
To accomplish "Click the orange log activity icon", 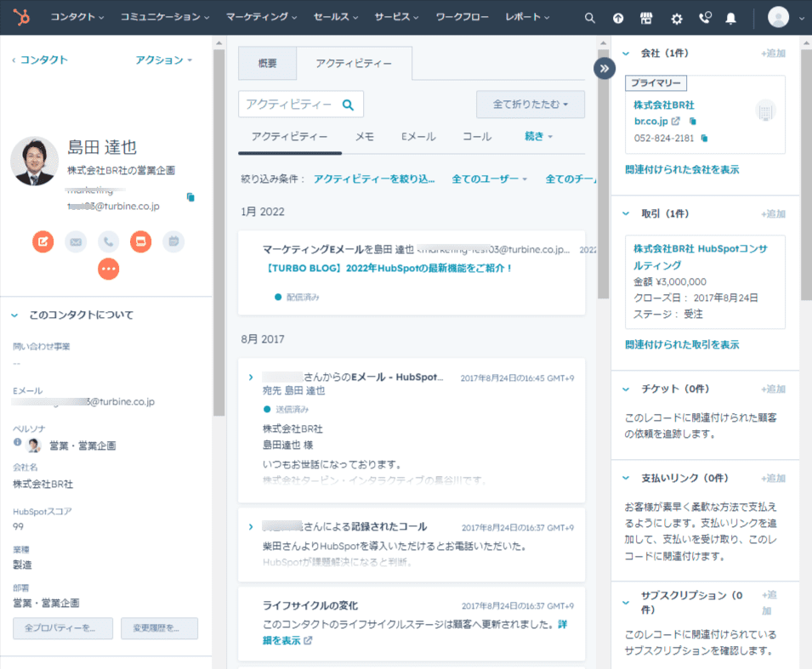I will coord(141,241).
